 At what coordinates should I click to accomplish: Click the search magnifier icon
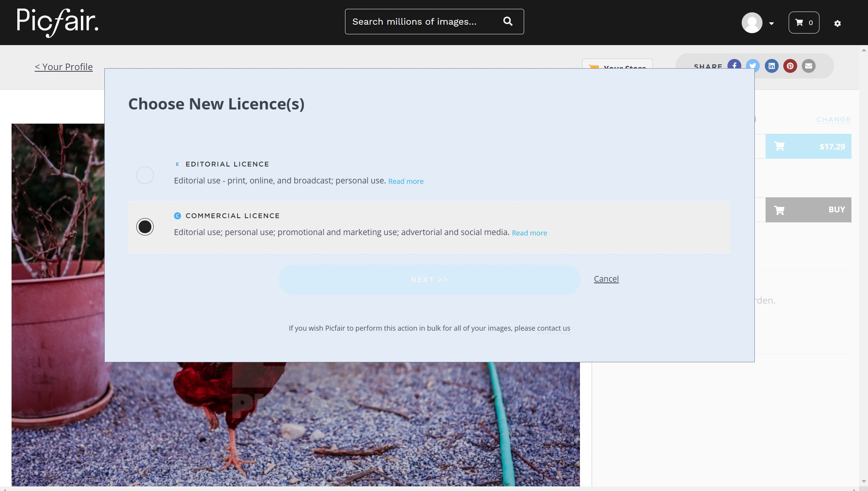[508, 22]
